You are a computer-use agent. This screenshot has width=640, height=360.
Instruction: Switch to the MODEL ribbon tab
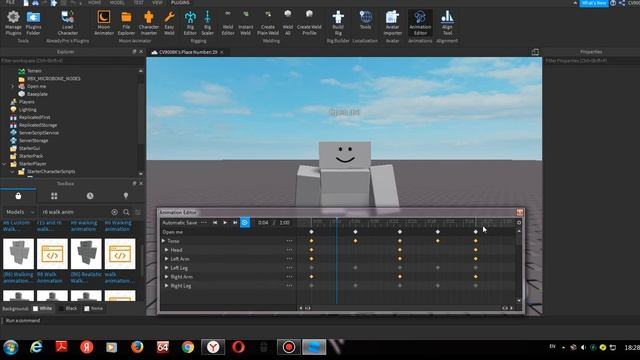click(117, 2)
